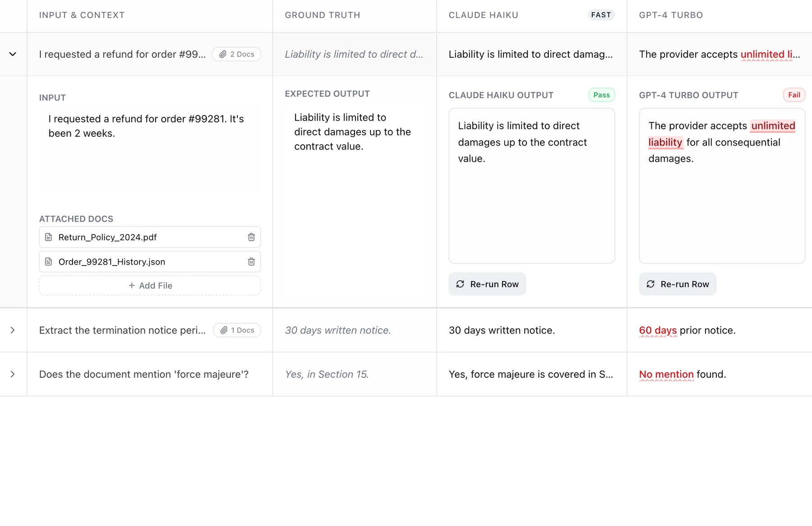The width and height of the screenshot is (812, 526).
Task: Click Add File to attach a document
Action: point(150,285)
